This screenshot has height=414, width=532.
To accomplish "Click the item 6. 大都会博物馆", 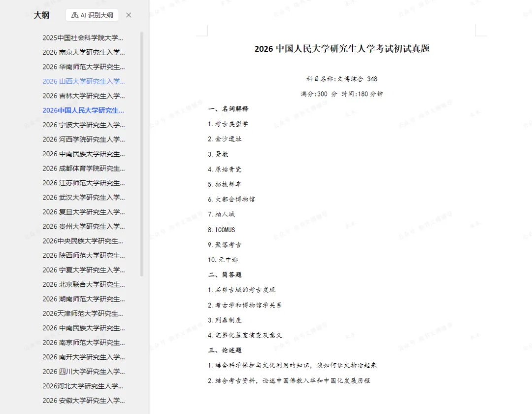I will 232,200.
